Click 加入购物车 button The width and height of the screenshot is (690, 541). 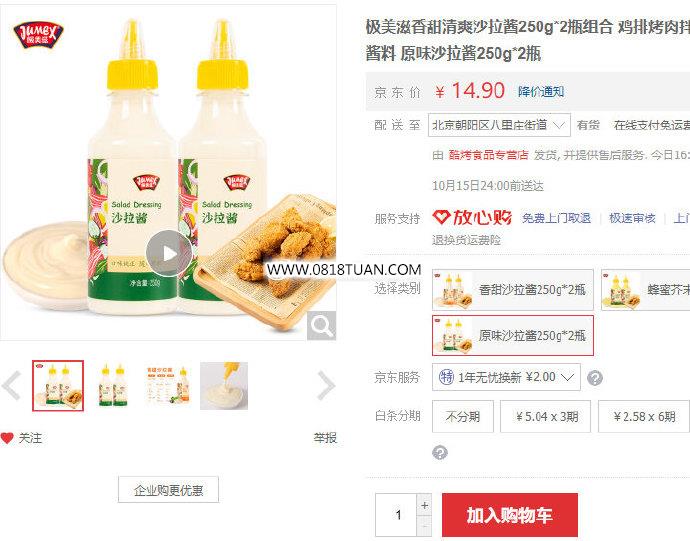[x=510, y=515]
